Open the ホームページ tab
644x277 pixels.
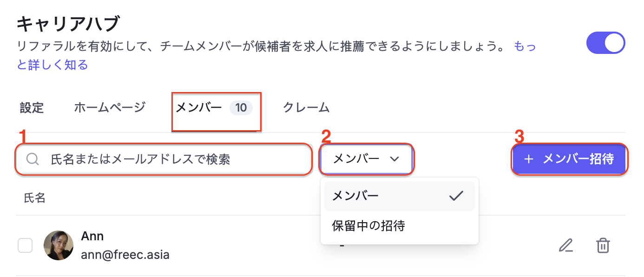click(x=110, y=108)
